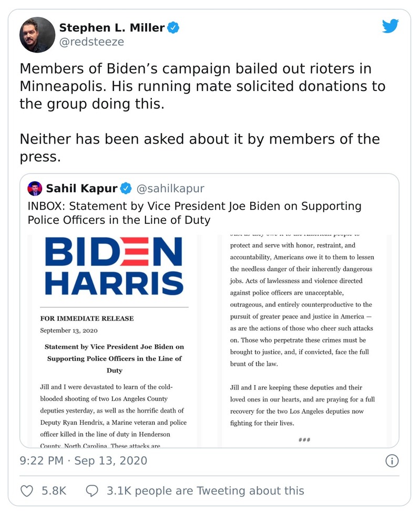The width and height of the screenshot is (420, 514).
Task: Click Stephen L. Miller's verified badge
Action: tap(174, 27)
